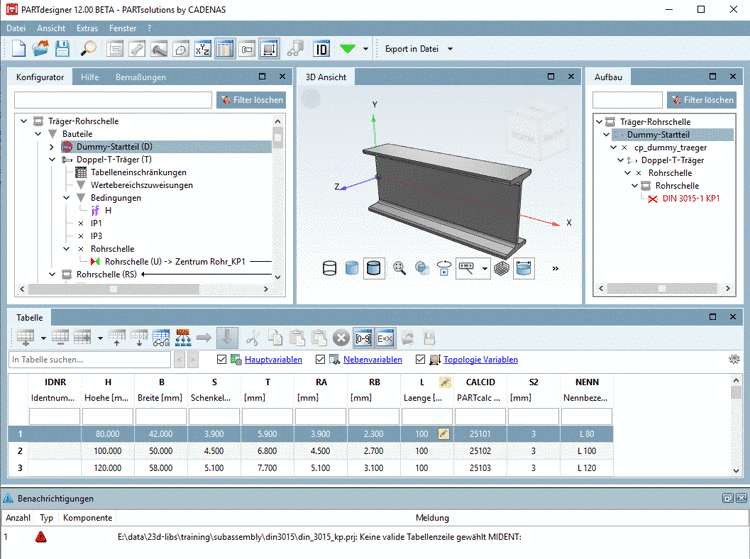Collapse the Bedingungen tree node
The width and height of the screenshot is (750, 559).
[x=66, y=198]
